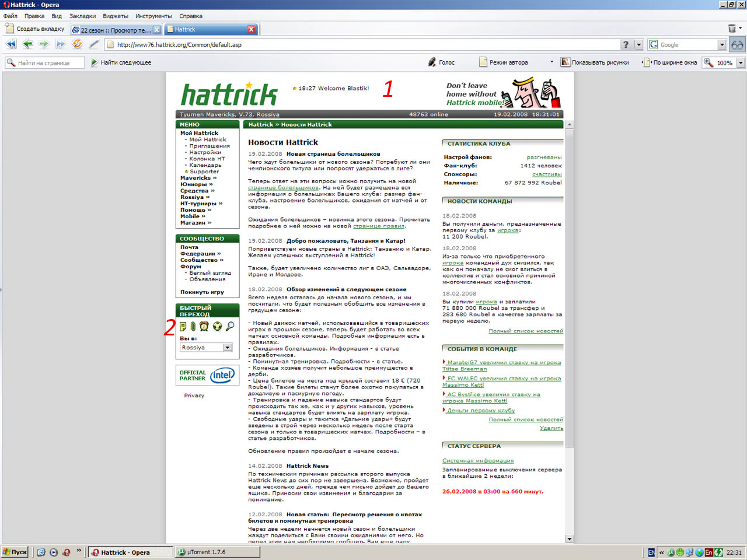Switch to the 22 сезон tab
The width and height of the screenshot is (747, 560).
(116, 30)
